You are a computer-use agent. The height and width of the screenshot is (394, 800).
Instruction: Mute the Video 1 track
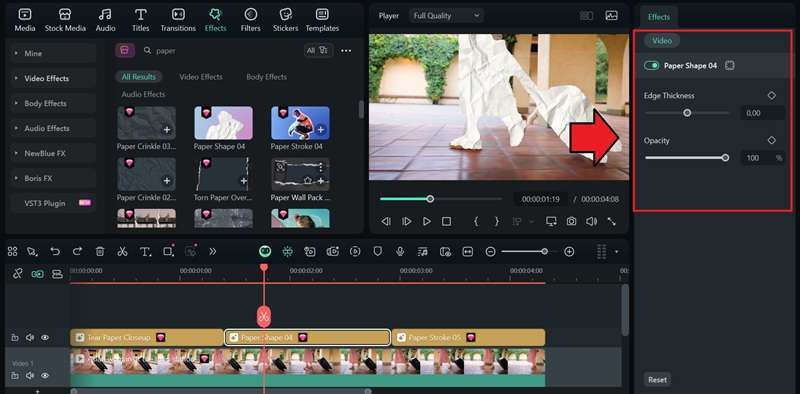[x=30, y=375]
